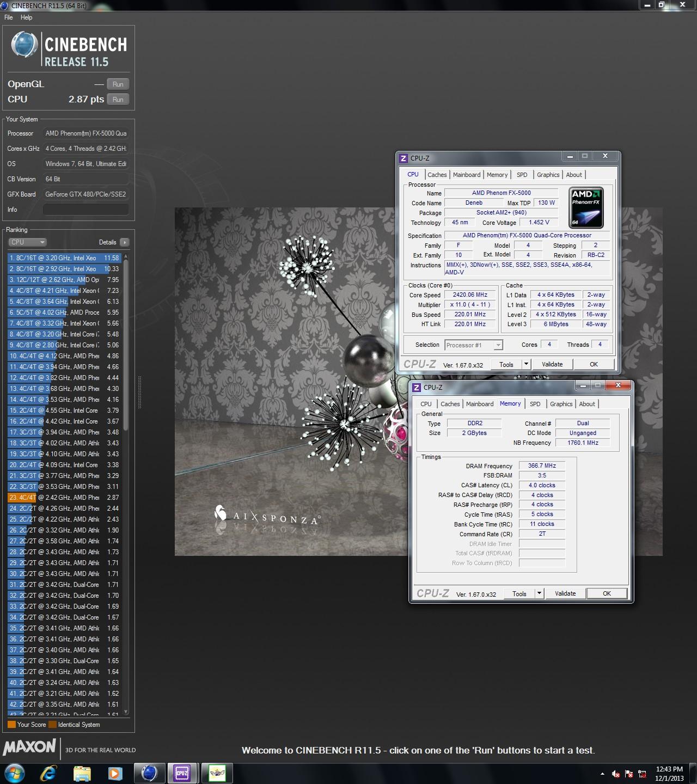Click the Identical System brown legend swatch
Viewport: 697px width, 784px height.
point(52,725)
